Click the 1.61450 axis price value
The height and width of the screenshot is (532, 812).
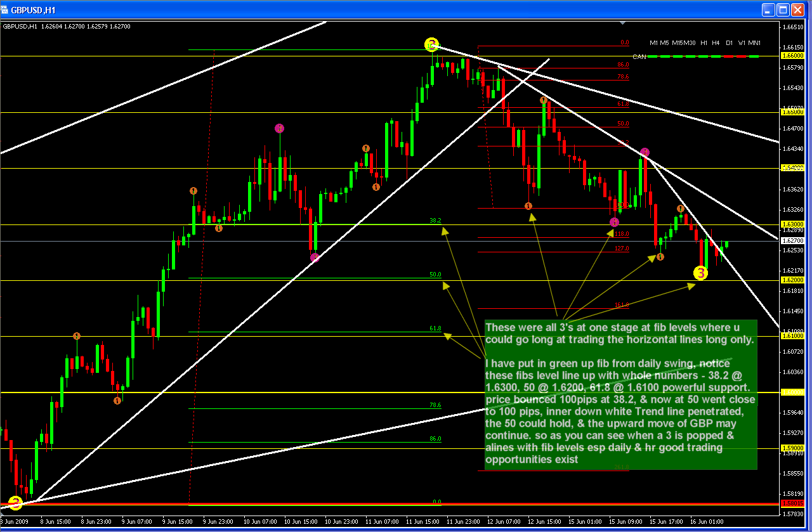793,311
